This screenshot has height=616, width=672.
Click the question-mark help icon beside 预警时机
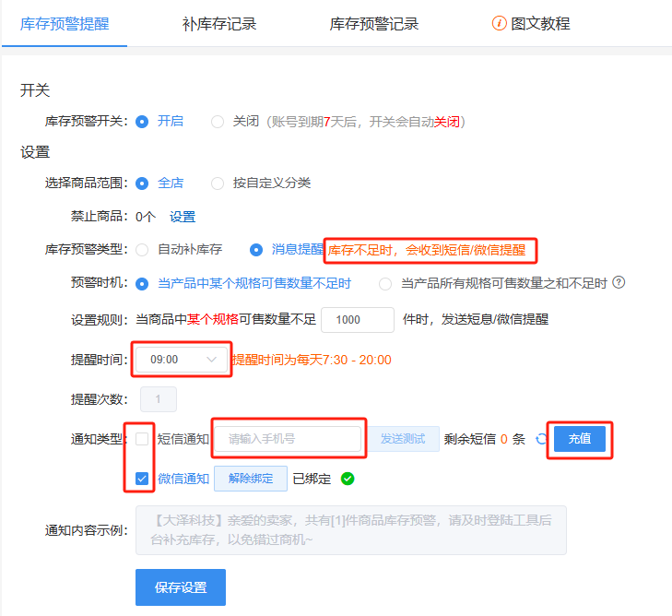pos(619,282)
